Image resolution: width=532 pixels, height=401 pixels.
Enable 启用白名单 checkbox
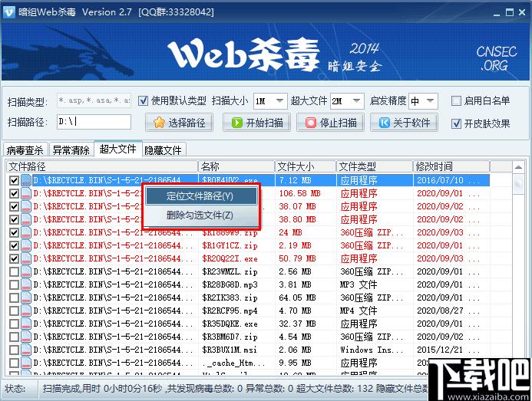point(456,100)
